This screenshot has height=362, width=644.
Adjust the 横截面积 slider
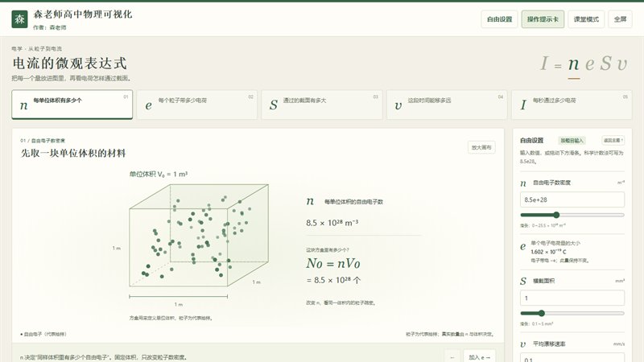tap(572, 313)
